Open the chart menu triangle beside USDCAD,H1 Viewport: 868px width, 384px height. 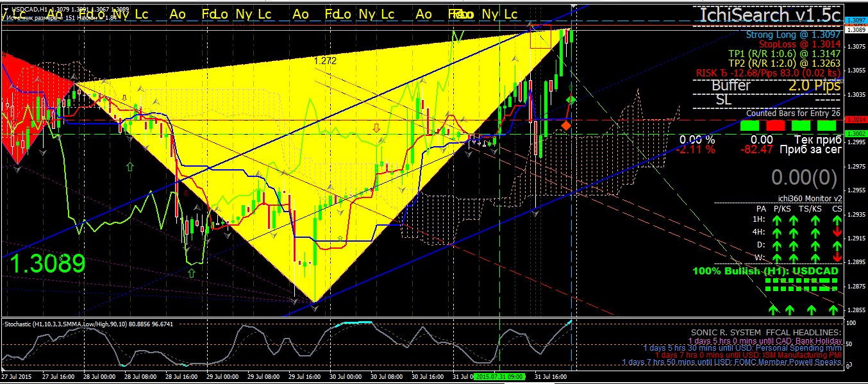click(6, 11)
